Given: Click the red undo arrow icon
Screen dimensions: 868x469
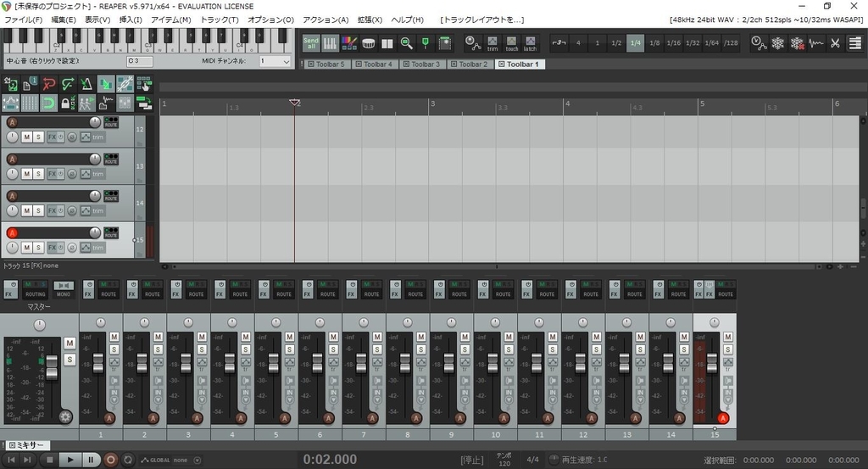Looking at the screenshot, I should (48, 84).
